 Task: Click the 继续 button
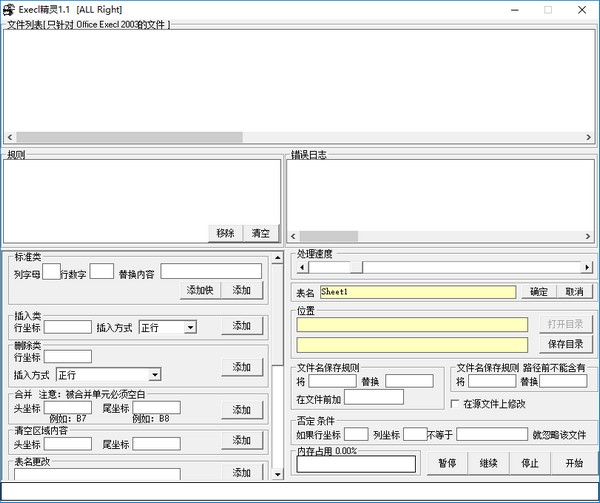[488, 464]
